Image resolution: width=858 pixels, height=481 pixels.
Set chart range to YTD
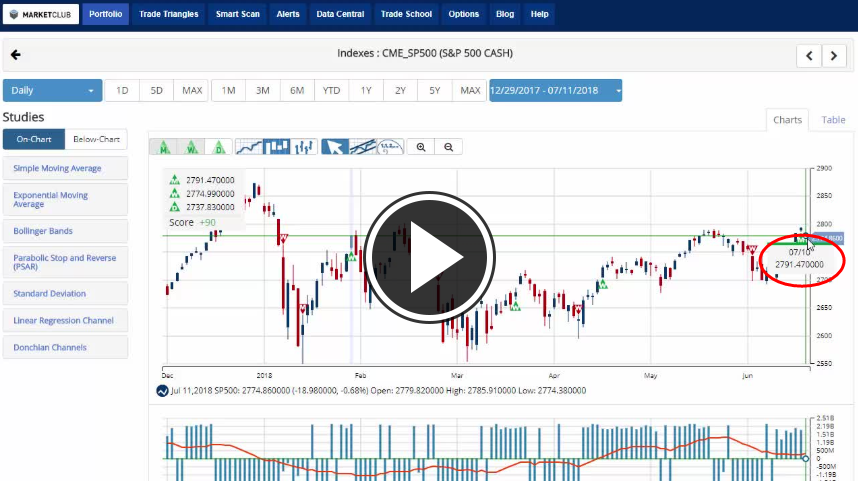coord(331,91)
